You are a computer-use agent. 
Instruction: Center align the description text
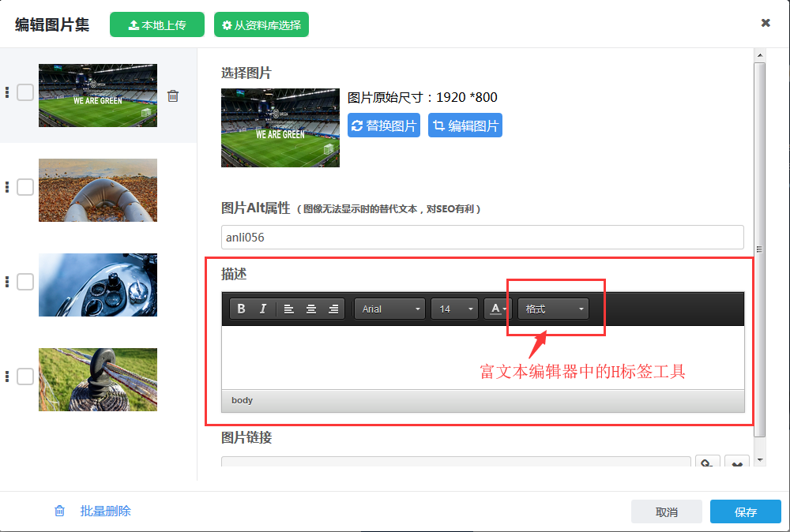click(x=311, y=309)
